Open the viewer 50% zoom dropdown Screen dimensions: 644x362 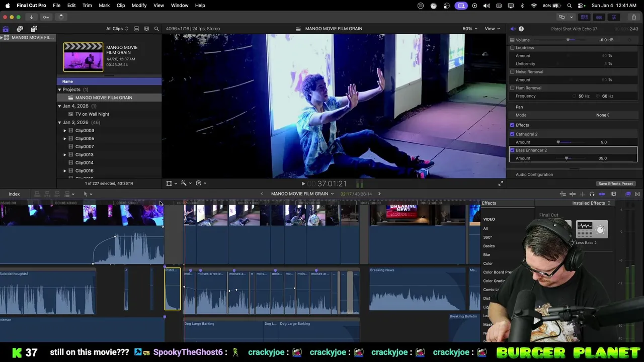(469, 29)
